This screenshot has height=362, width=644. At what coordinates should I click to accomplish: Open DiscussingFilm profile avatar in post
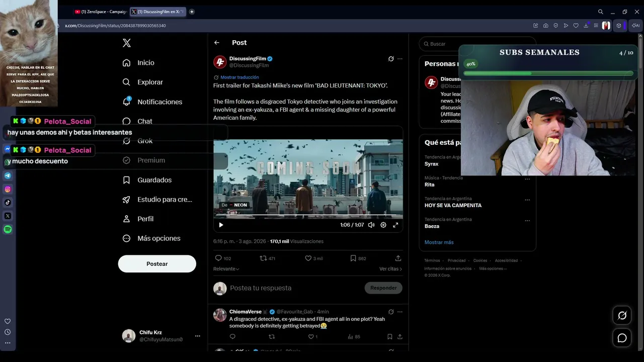tap(220, 62)
